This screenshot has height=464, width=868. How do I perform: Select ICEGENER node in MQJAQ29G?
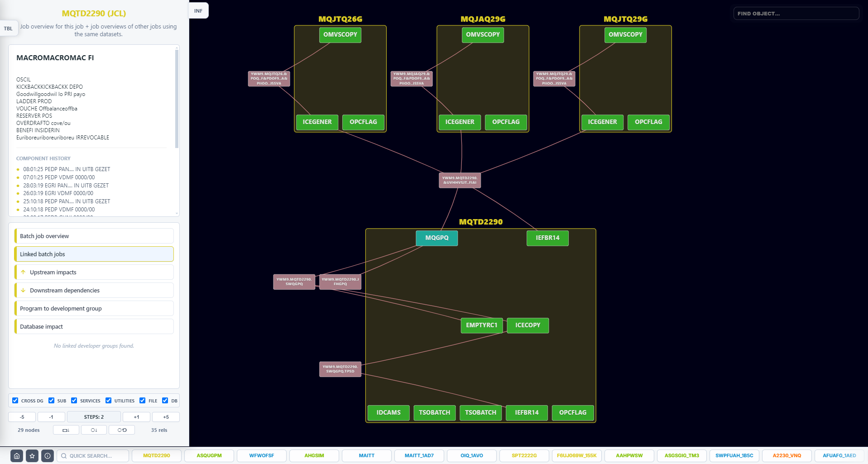click(460, 122)
